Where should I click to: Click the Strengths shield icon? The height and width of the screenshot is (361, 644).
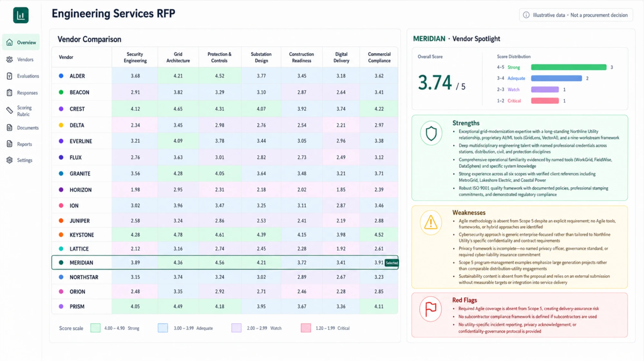click(x=431, y=133)
